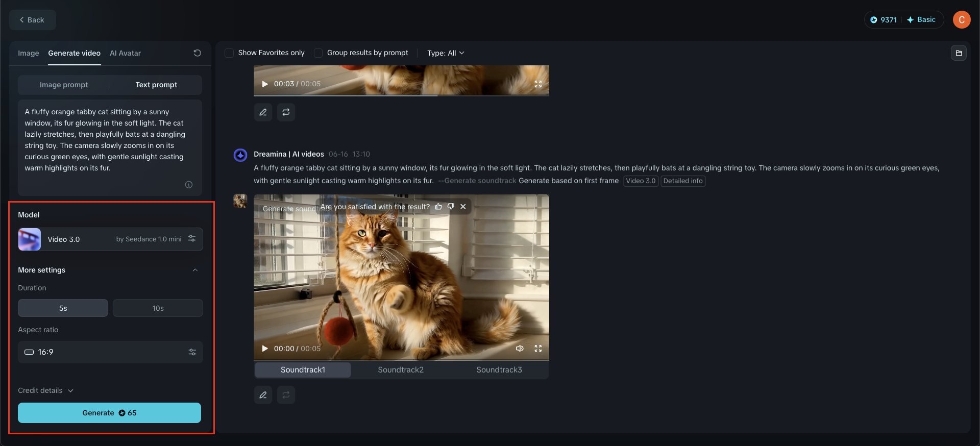Regenerate the lower video
The image size is (980, 446).
(286, 395)
